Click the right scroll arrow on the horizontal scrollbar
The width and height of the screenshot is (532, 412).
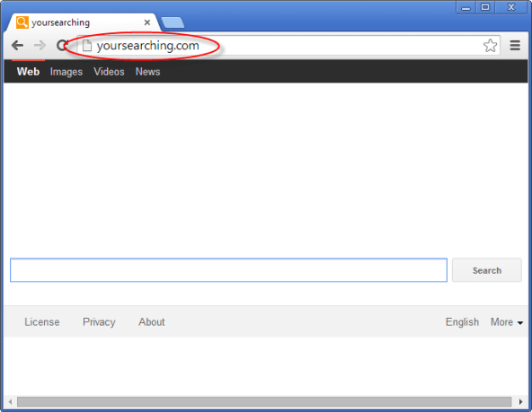521,402
